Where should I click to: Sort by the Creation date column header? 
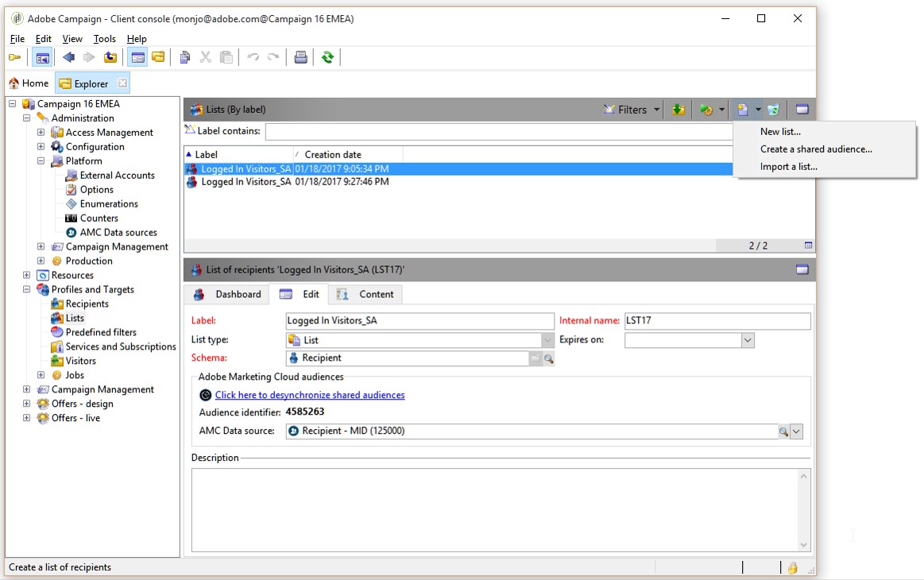[x=348, y=154]
